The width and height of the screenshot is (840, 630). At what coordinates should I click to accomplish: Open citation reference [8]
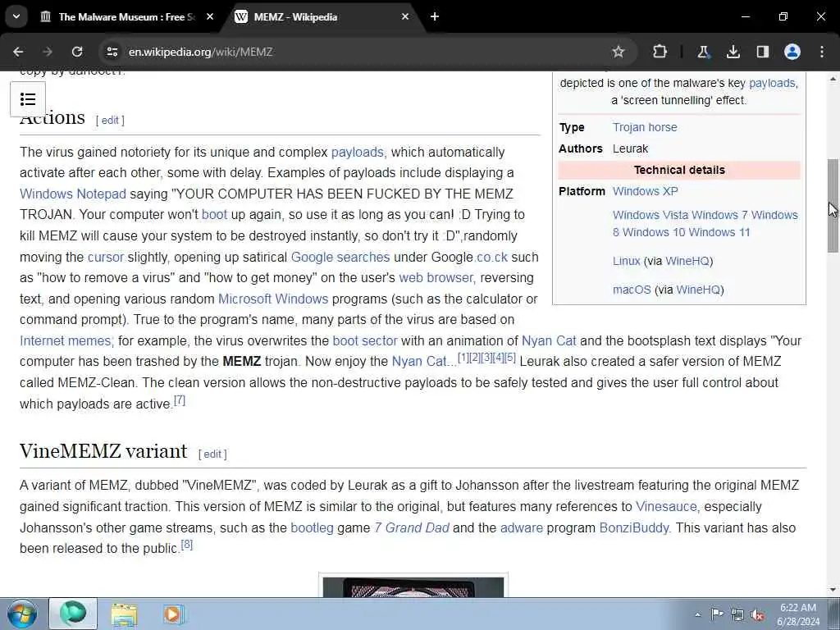186,545
